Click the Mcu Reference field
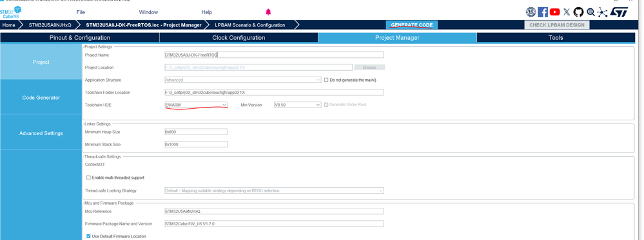 274,211
